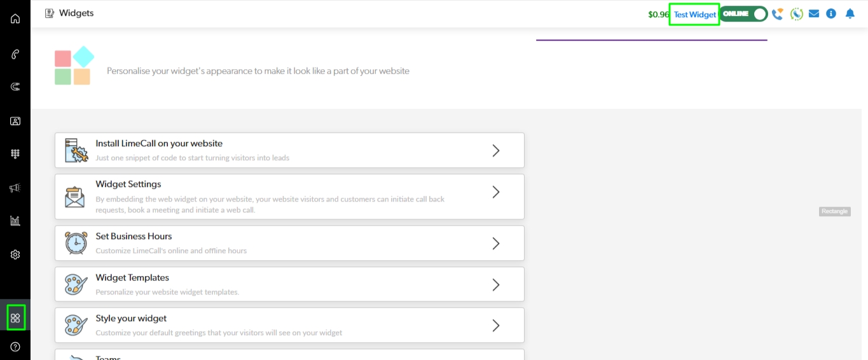The height and width of the screenshot is (360, 868).
Task: Open the dial pad sidebar icon
Action: (x=15, y=154)
